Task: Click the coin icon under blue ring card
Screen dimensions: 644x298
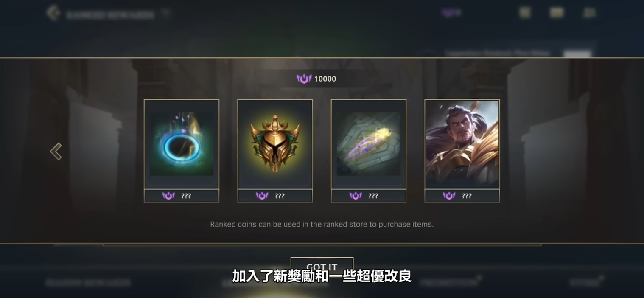Action: [168, 196]
